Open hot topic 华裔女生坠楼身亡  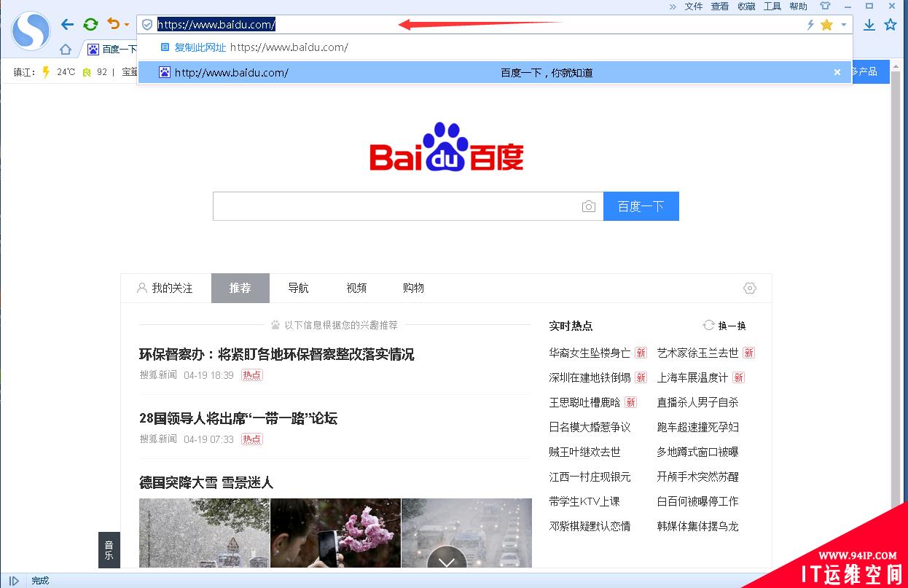pos(590,353)
